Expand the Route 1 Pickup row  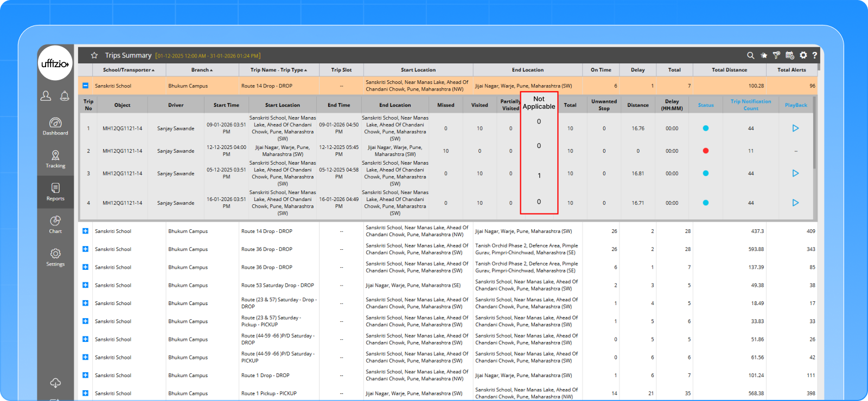(x=85, y=393)
